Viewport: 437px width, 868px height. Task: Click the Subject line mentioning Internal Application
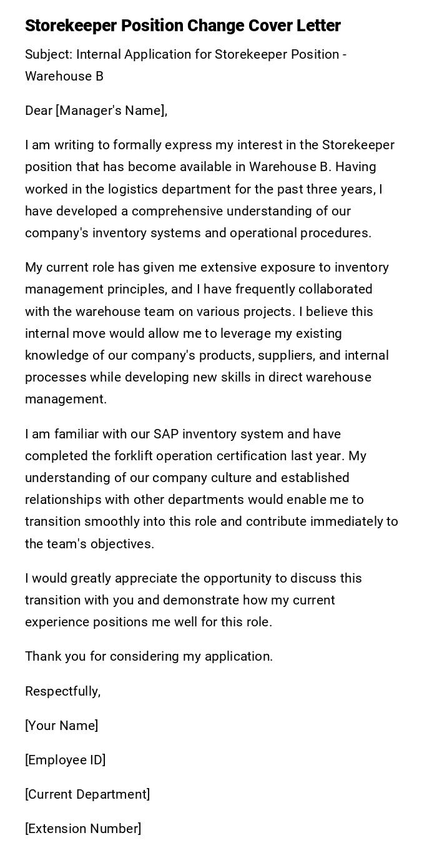pyautogui.click(x=185, y=54)
